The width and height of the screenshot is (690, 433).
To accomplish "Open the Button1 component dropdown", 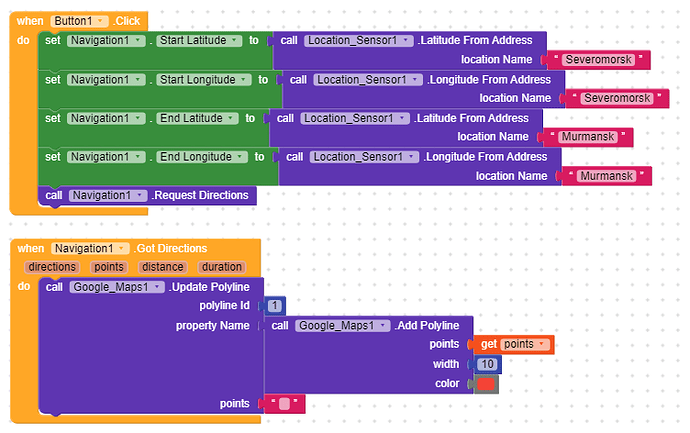I will [100, 21].
